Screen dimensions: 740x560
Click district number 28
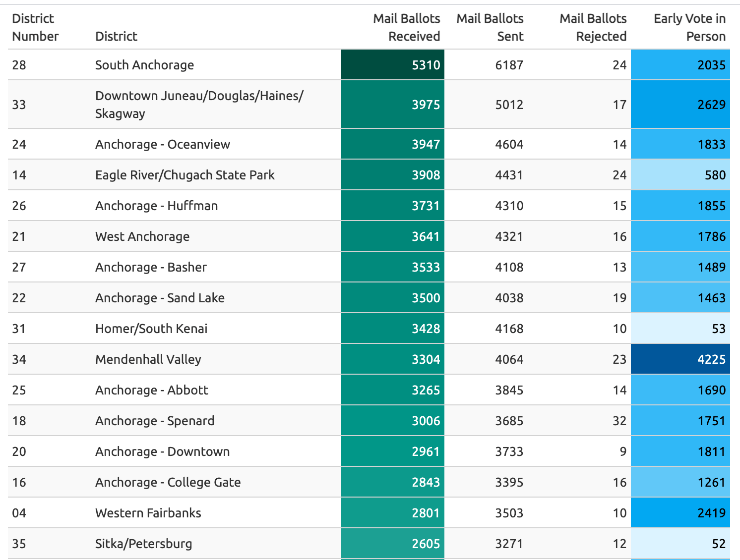click(19, 65)
